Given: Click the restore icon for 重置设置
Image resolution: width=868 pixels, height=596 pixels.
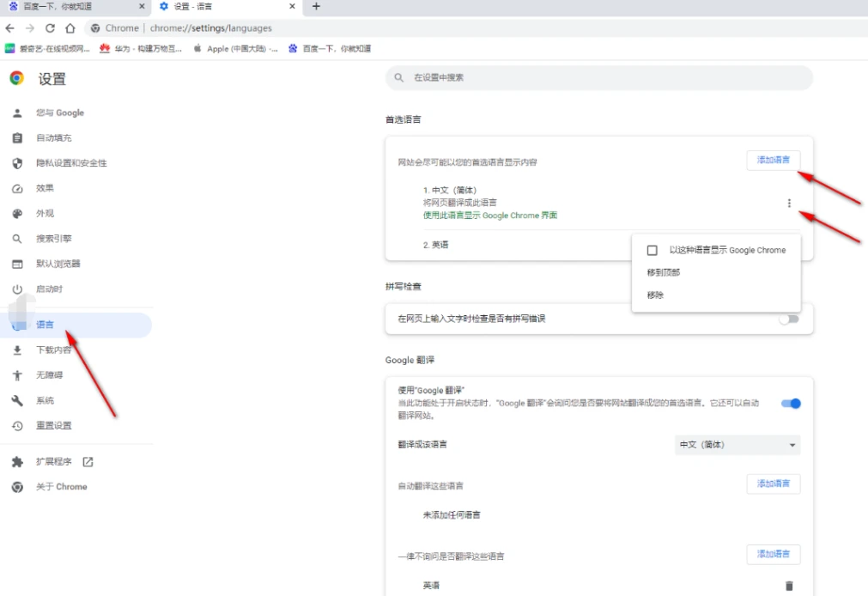Looking at the screenshot, I should coord(17,426).
